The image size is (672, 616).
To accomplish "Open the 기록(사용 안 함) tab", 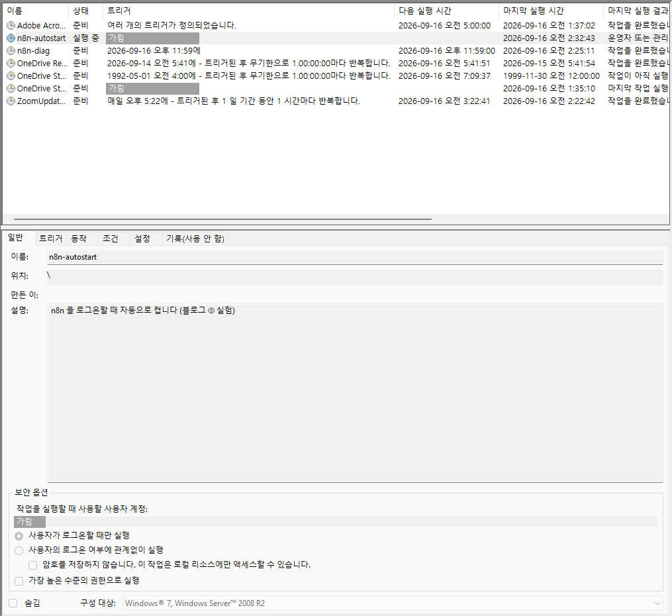I will (195, 238).
